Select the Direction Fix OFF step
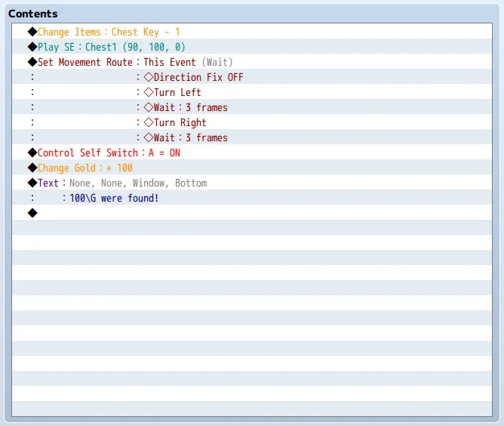The image size is (504, 426). (198, 77)
